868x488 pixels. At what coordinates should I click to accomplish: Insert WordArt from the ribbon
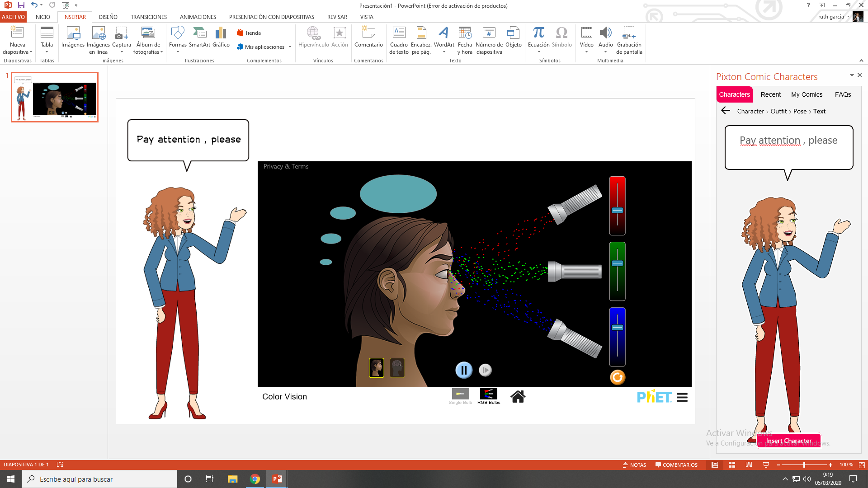point(443,40)
